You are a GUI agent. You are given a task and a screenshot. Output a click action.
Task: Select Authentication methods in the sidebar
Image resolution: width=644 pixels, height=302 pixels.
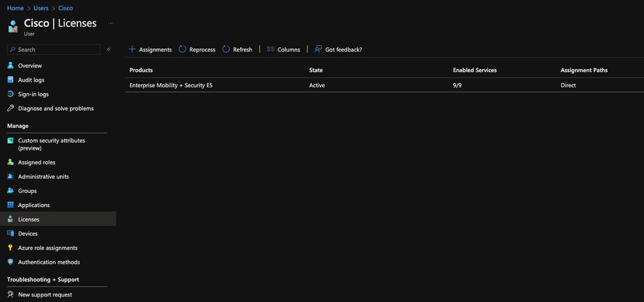point(49,262)
